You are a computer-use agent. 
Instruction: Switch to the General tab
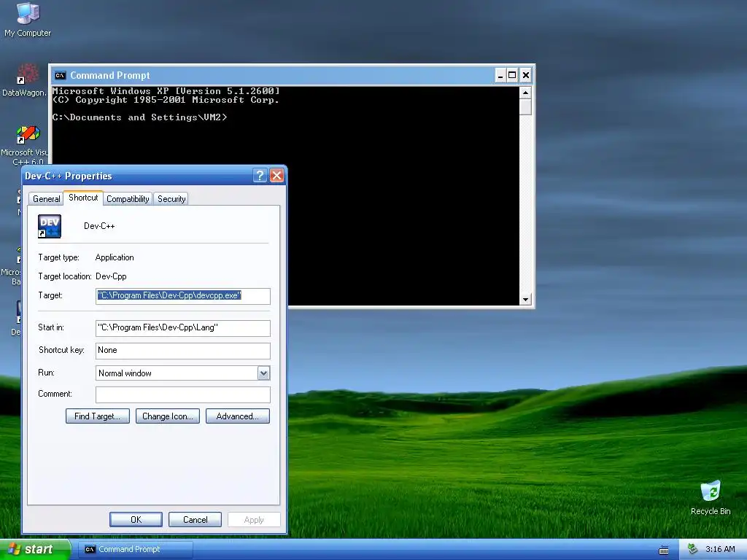point(46,198)
